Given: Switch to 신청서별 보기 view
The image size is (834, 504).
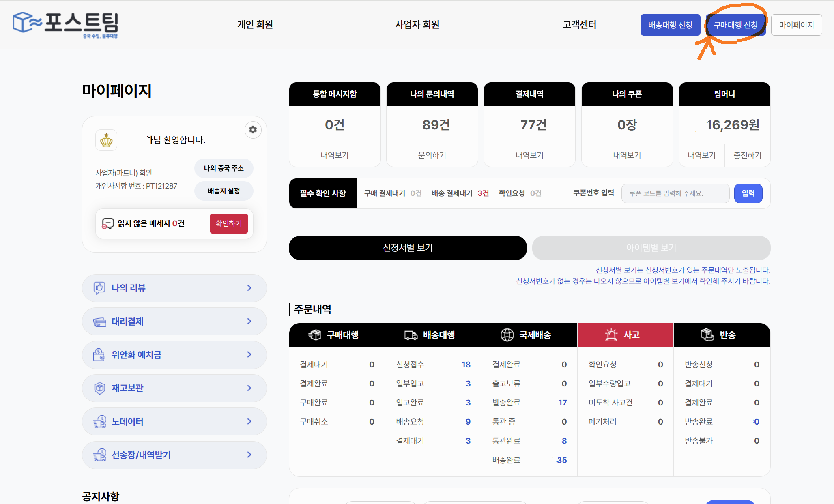Looking at the screenshot, I should coord(408,248).
